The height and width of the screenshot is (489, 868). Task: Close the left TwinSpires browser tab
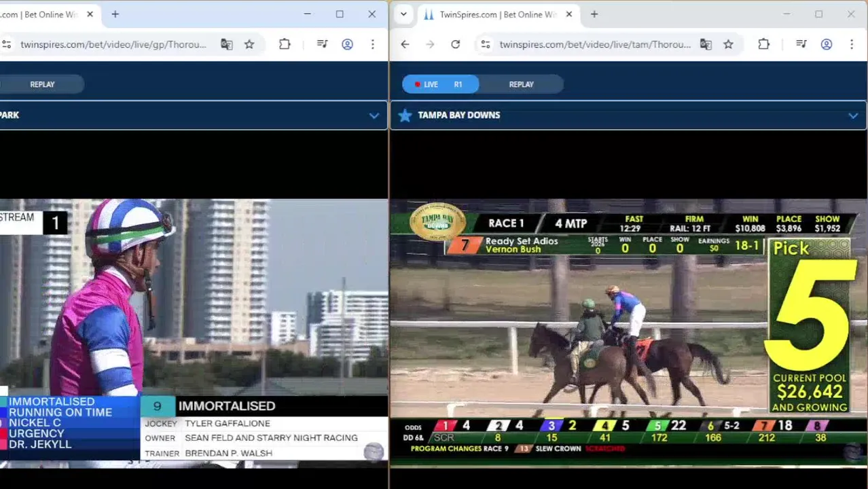tap(90, 14)
